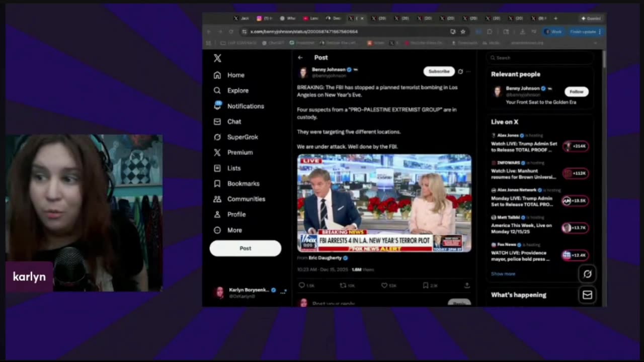644x362 pixels.
Task: Go back using the Post header arrow
Action: tap(300, 58)
